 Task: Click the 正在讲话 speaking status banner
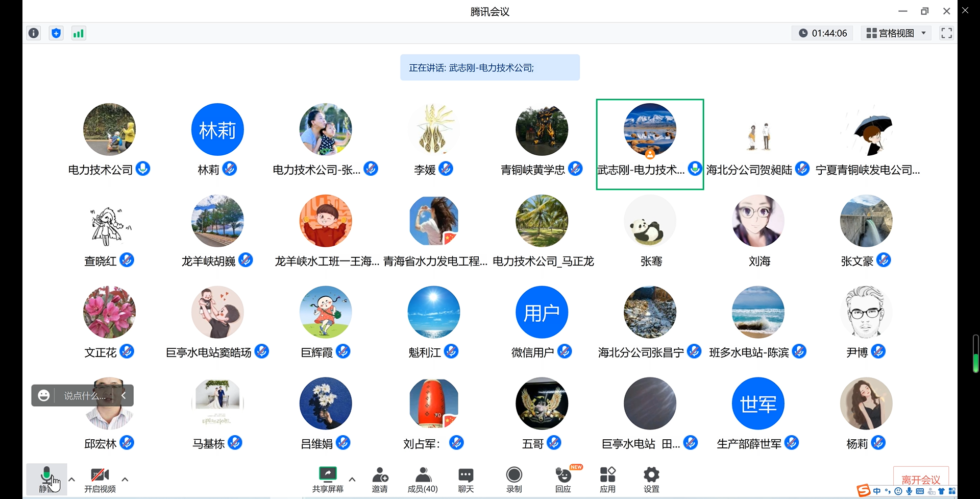(x=490, y=67)
